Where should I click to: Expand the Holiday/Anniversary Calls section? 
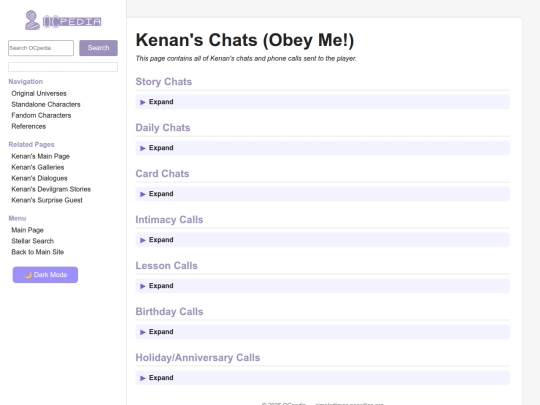click(x=322, y=378)
